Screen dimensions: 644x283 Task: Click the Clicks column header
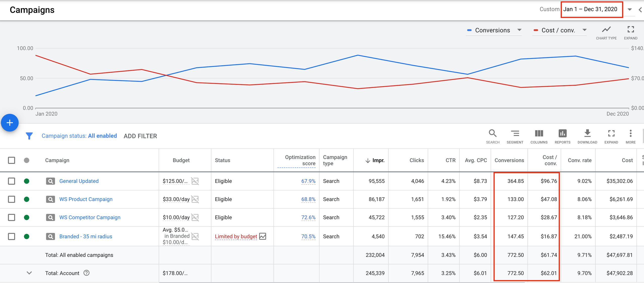coord(416,160)
